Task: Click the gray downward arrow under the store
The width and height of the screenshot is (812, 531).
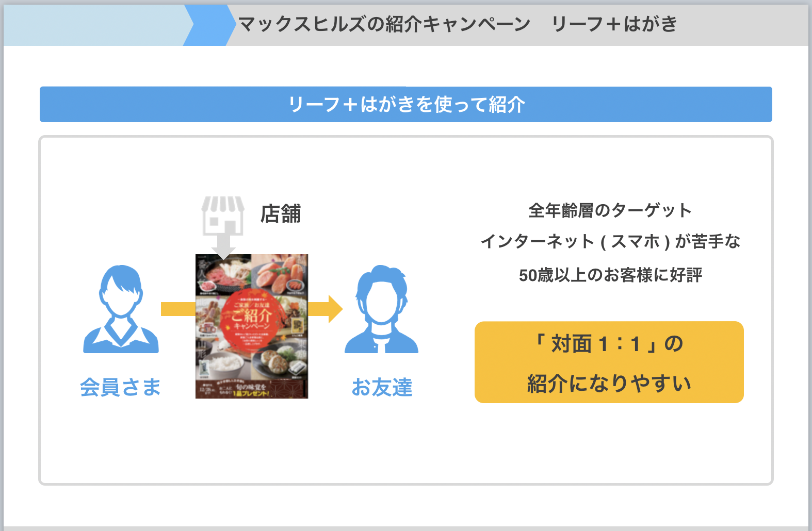Action: tap(223, 246)
